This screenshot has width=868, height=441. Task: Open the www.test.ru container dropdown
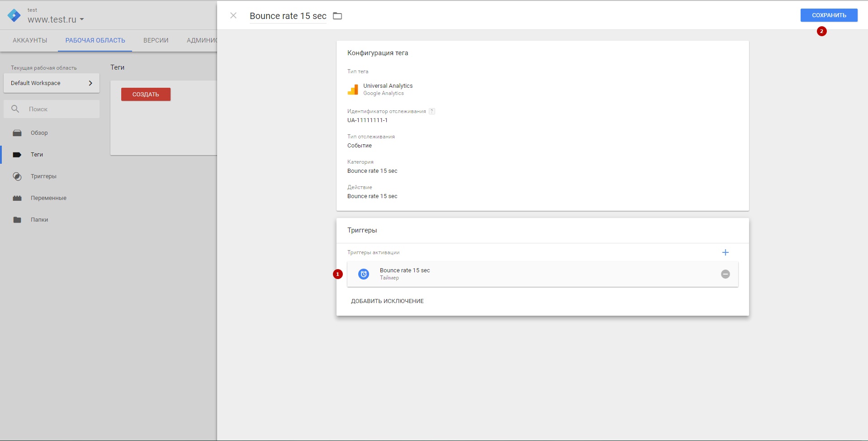pyautogui.click(x=56, y=19)
